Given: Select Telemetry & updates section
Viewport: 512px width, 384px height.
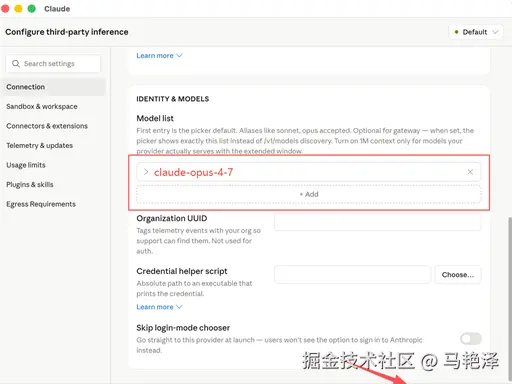Looking at the screenshot, I should pos(39,145).
